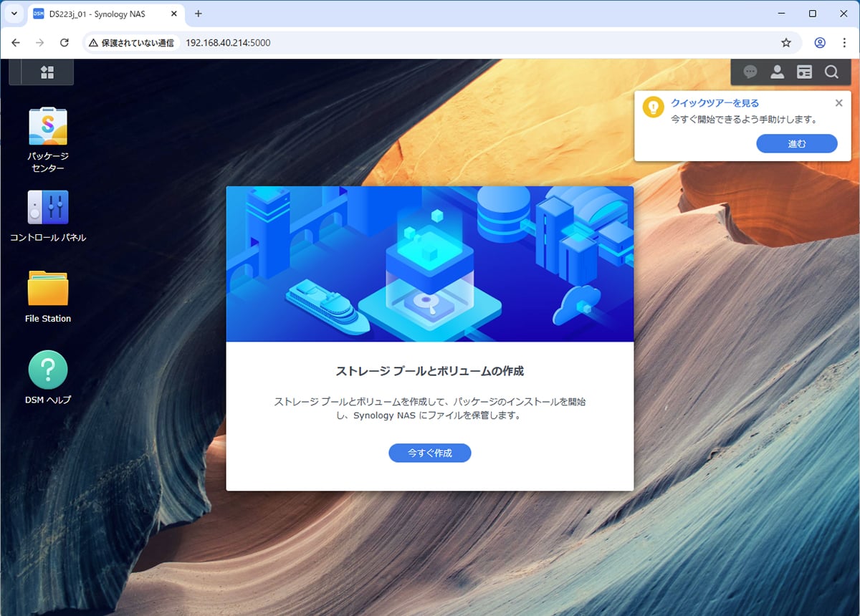Open DSM Help desktop icon
The image size is (860, 616).
[48, 370]
